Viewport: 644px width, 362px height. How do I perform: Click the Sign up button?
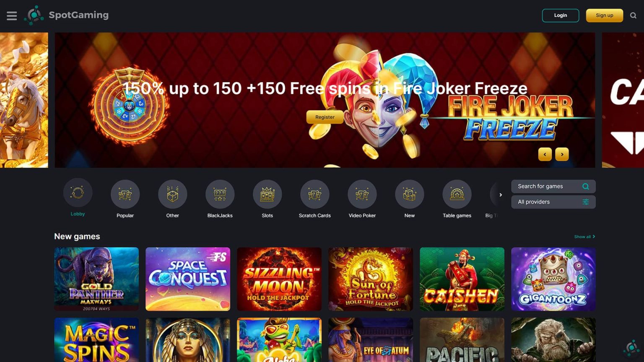[x=604, y=16]
